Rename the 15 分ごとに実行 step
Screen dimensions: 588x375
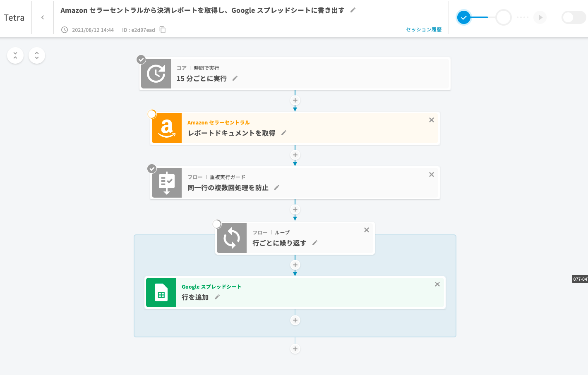click(x=235, y=78)
